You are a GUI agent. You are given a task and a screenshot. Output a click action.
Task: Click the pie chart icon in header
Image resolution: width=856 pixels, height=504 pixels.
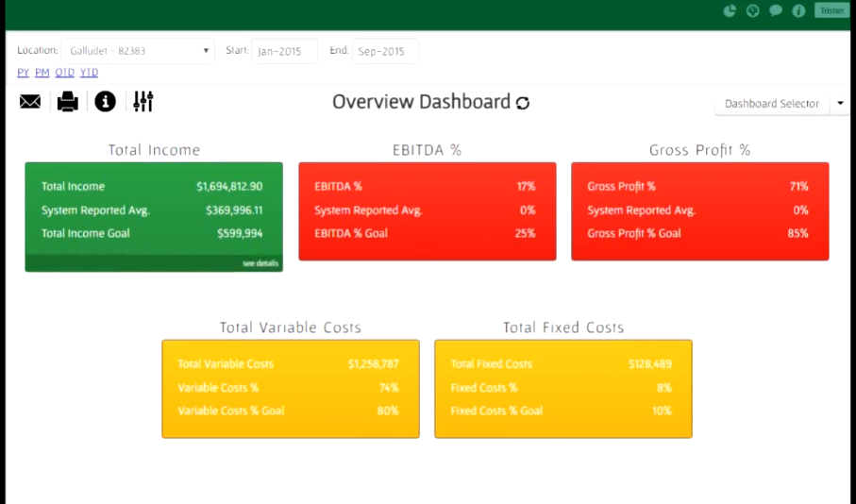[x=730, y=11]
